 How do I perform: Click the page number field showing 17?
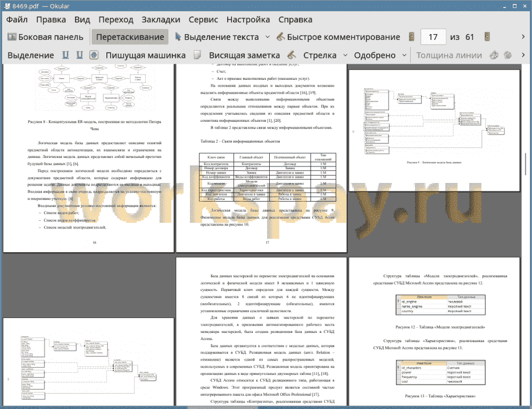(x=433, y=37)
